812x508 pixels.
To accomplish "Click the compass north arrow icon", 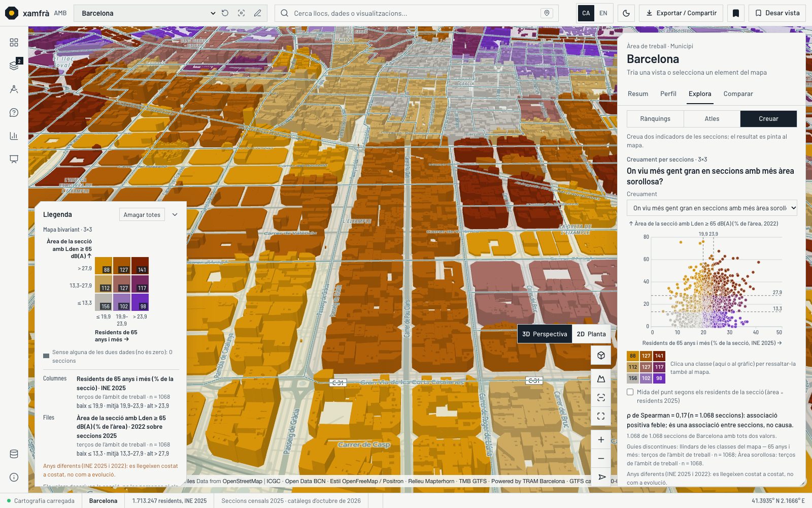I will coord(601,477).
